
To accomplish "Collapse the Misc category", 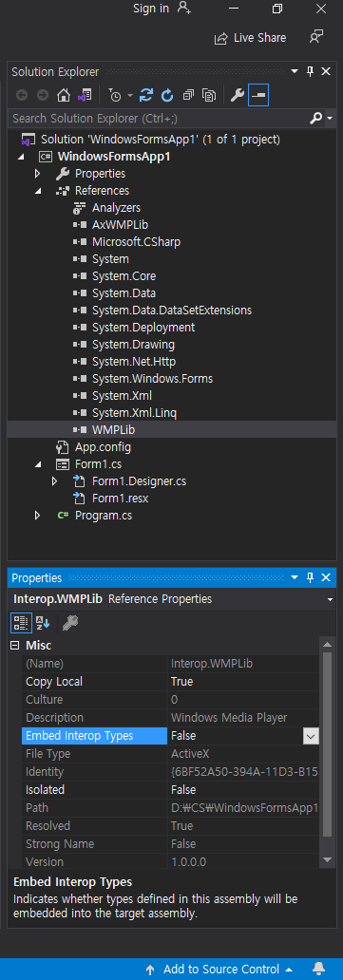I will coord(15,646).
